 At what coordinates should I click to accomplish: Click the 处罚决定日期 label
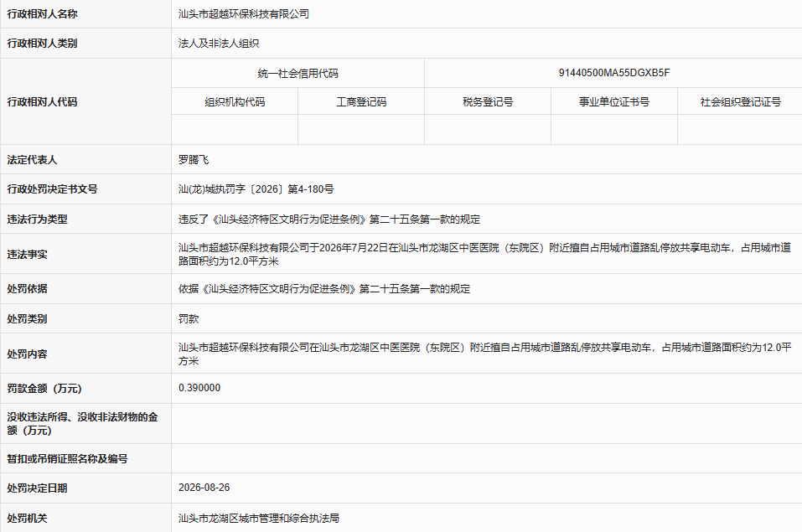[x=37, y=488]
